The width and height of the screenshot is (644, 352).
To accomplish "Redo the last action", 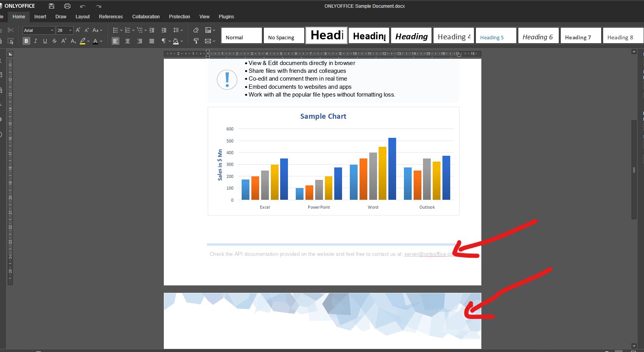I will tap(98, 6).
